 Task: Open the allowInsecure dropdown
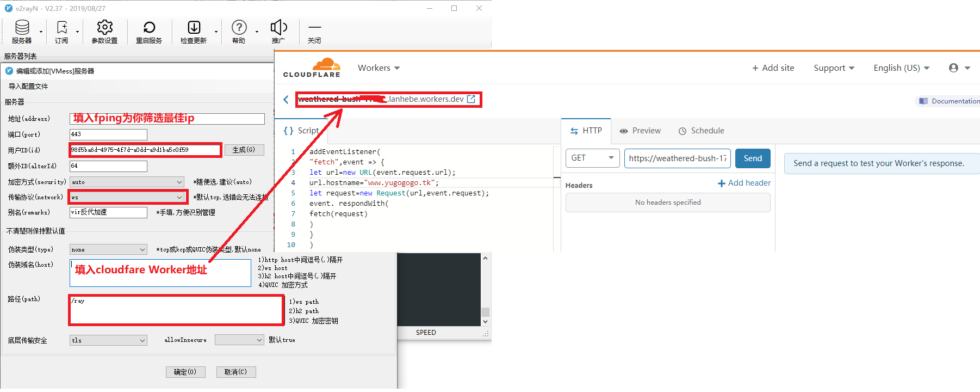(x=239, y=340)
